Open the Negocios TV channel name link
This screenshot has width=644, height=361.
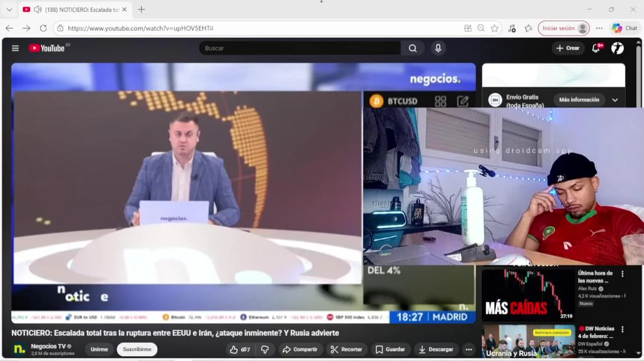(48, 346)
